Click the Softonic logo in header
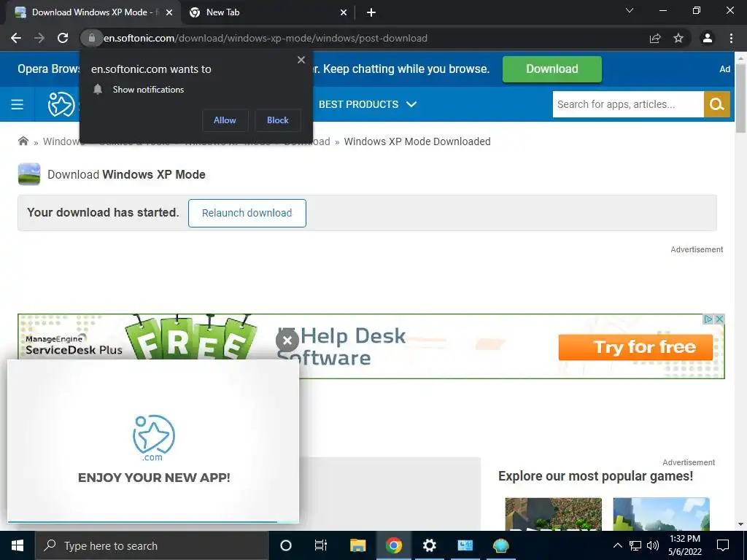This screenshot has width=747, height=560. [x=61, y=104]
